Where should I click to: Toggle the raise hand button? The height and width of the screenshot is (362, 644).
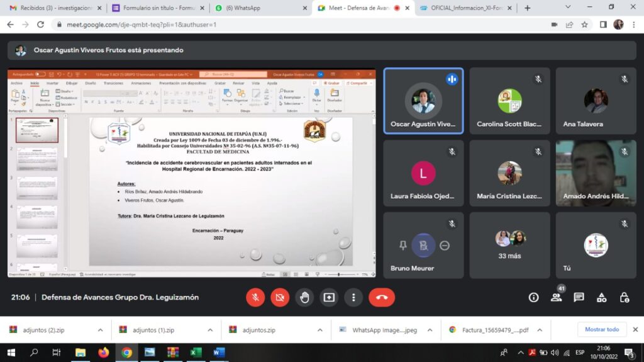(x=304, y=297)
